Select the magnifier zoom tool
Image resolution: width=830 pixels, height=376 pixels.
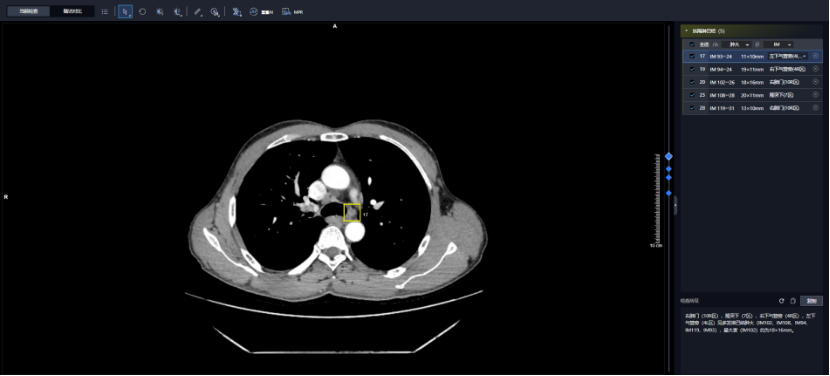(x=215, y=12)
